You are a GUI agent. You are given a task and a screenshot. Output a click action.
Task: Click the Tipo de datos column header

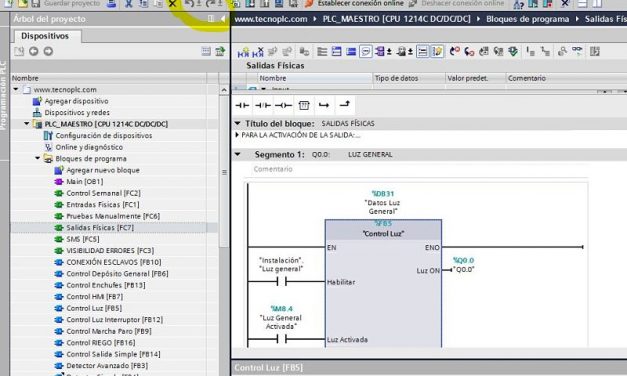(409, 78)
